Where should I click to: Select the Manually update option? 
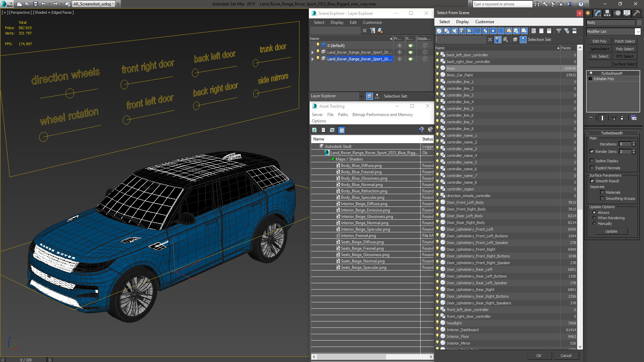point(594,224)
